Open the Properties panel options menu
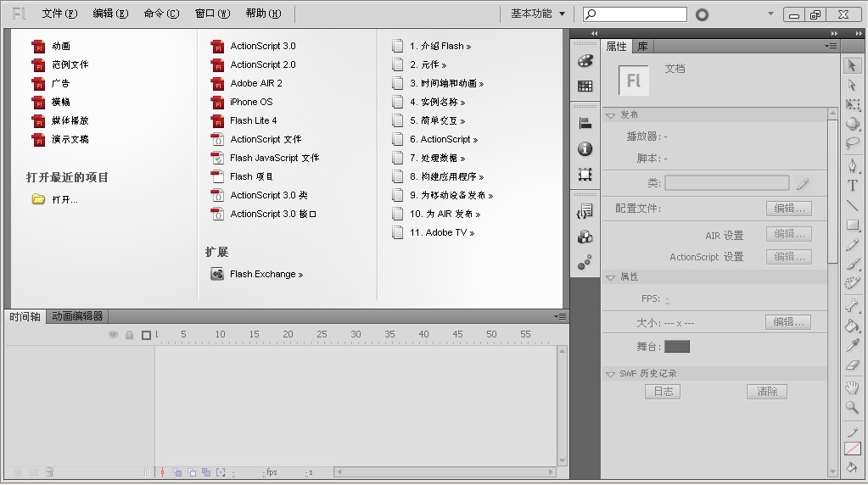The height and width of the screenshot is (485, 868). click(x=831, y=46)
